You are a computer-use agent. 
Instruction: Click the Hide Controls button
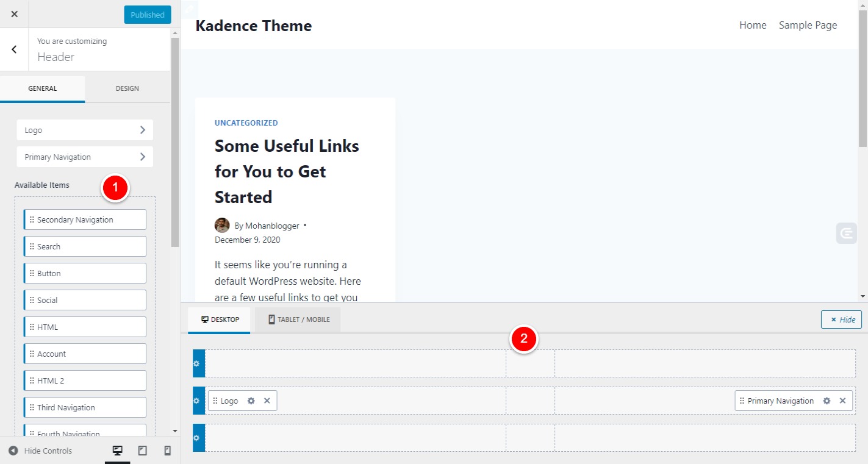coord(40,451)
